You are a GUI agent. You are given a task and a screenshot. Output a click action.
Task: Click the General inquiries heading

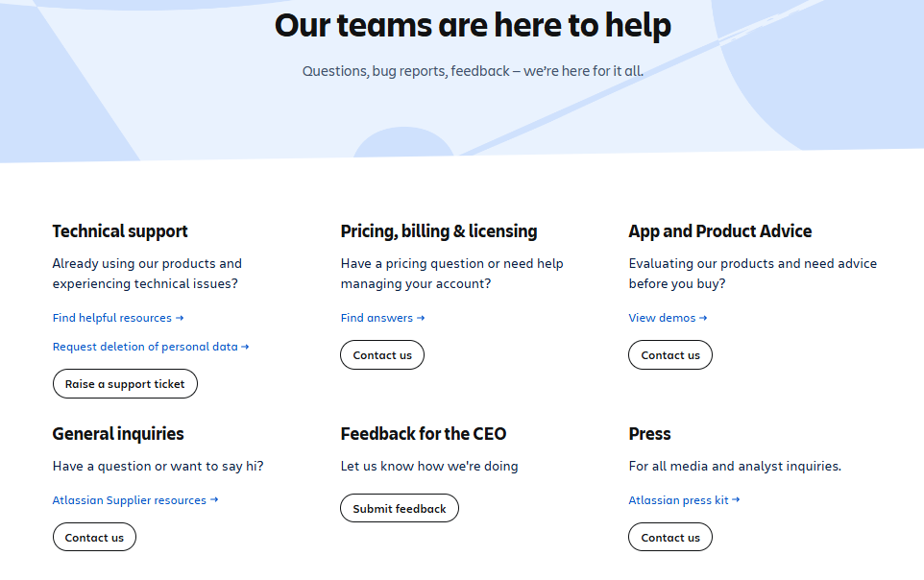click(x=118, y=434)
